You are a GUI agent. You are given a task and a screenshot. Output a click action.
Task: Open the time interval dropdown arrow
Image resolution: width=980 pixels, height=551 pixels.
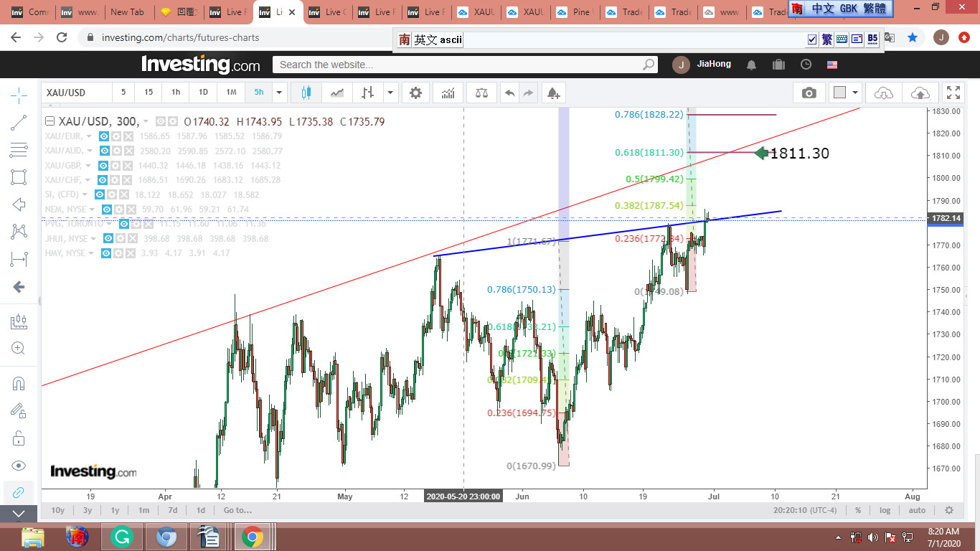pos(280,93)
